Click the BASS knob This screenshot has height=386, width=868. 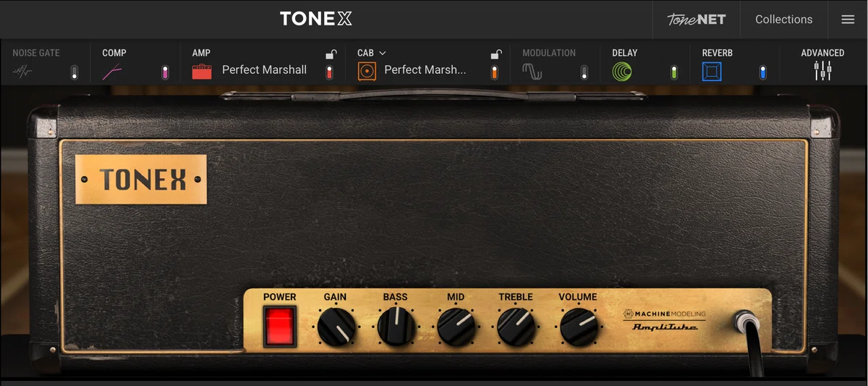coord(396,326)
